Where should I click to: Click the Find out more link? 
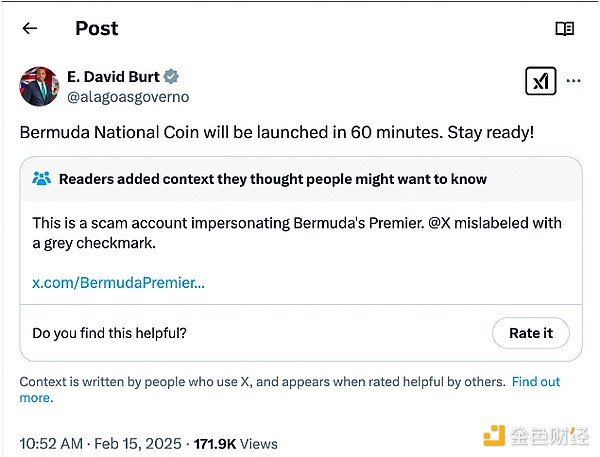coord(535,382)
